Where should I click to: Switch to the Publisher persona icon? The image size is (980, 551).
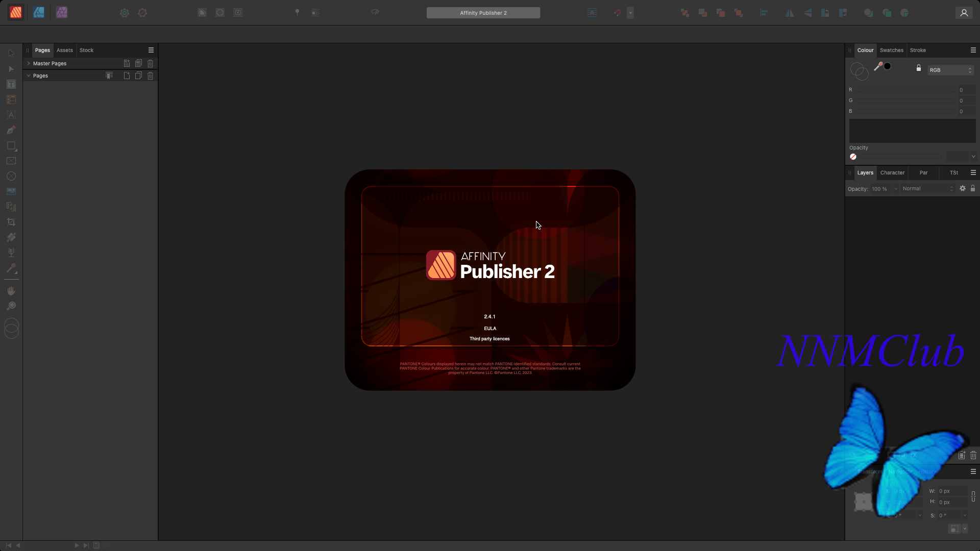[x=16, y=12]
